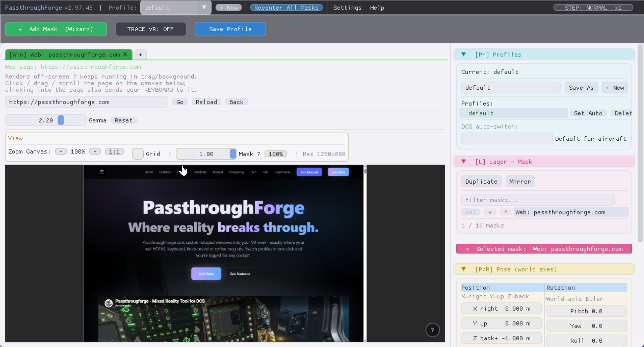Open the Settings menu
Viewport: 644px width, 347px height.
pos(347,7)
